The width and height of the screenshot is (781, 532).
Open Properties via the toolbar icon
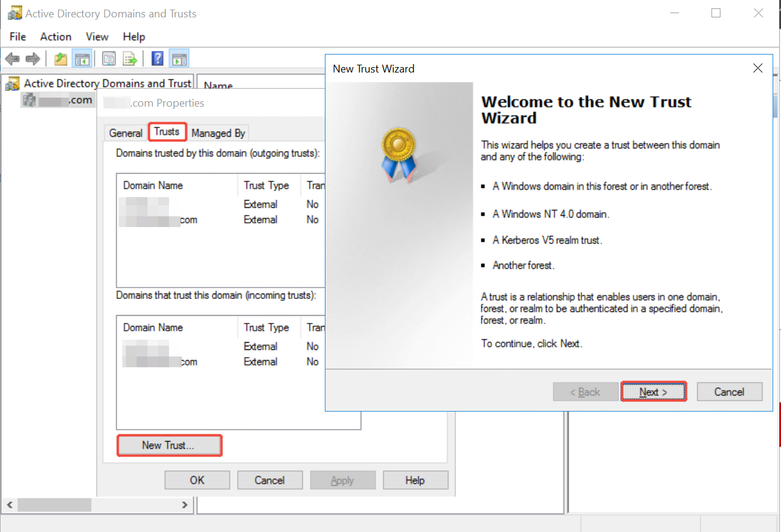point(108,59)
